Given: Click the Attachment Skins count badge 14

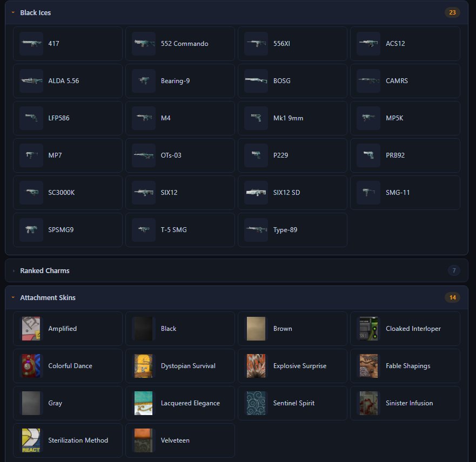Looking at the screenshot, I should click(x=452, y=297).
